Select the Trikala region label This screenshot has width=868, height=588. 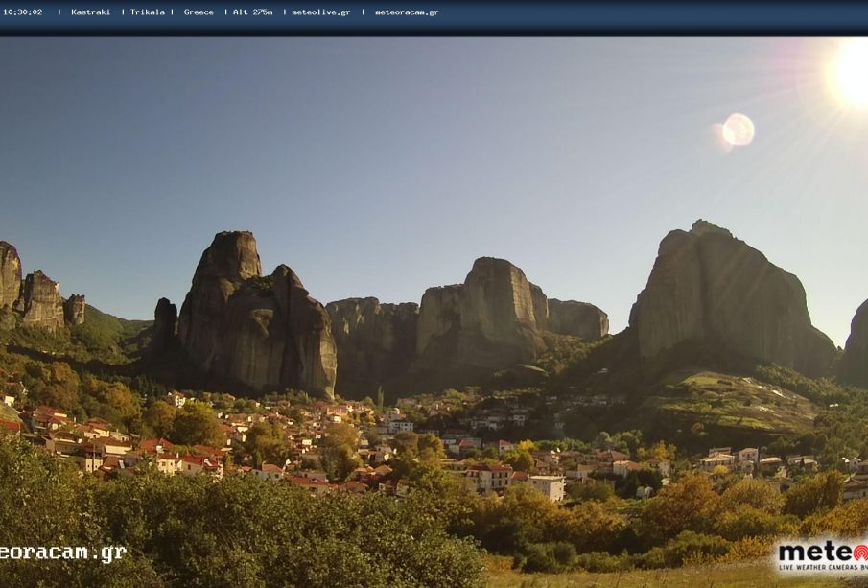pos(147,12)
